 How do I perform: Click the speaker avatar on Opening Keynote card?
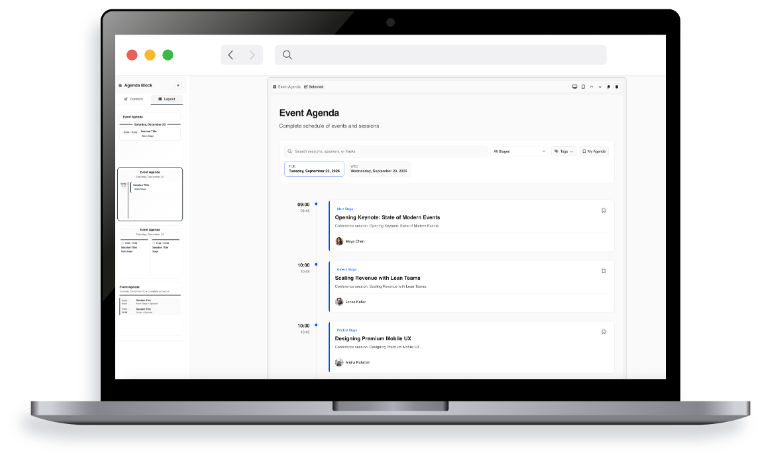coord(339,241)
